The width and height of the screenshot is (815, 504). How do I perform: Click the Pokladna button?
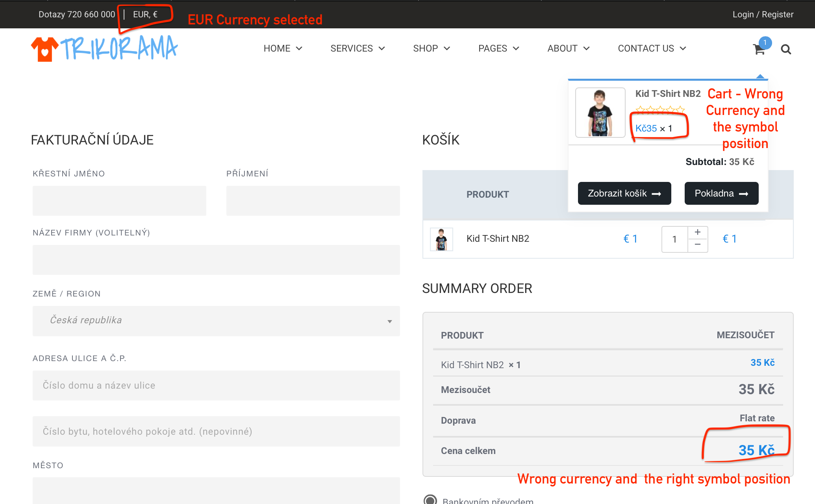721,193
